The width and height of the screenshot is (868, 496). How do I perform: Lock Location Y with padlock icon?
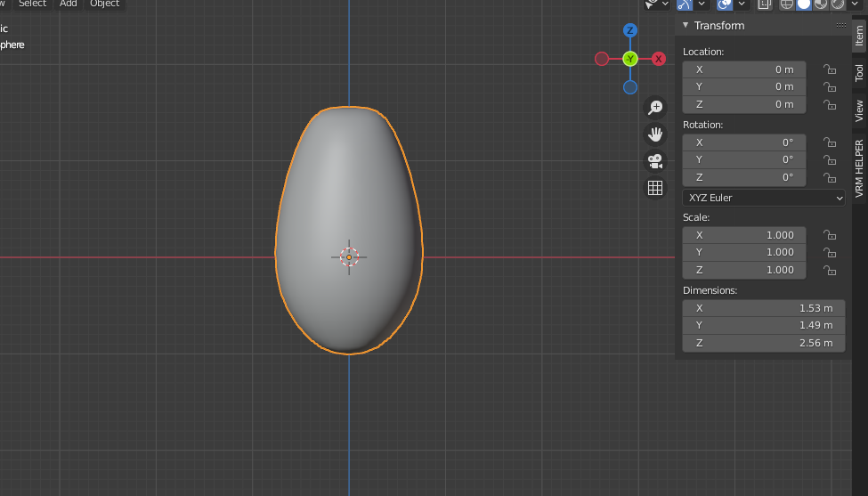pos(829,87)
